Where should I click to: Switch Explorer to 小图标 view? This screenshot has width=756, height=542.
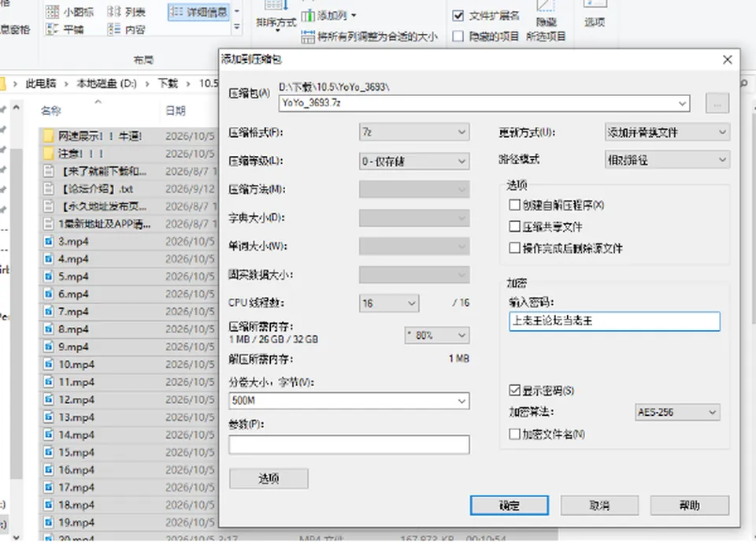[70, 12]
